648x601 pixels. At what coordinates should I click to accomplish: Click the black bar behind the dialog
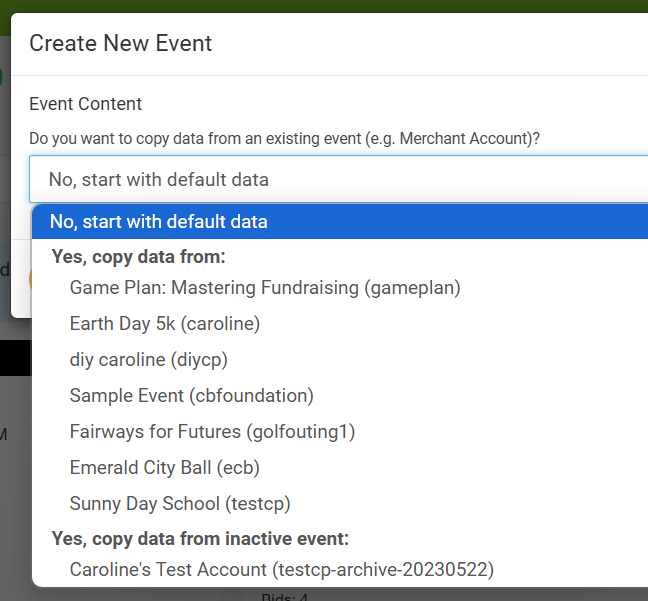click(15, 357)
